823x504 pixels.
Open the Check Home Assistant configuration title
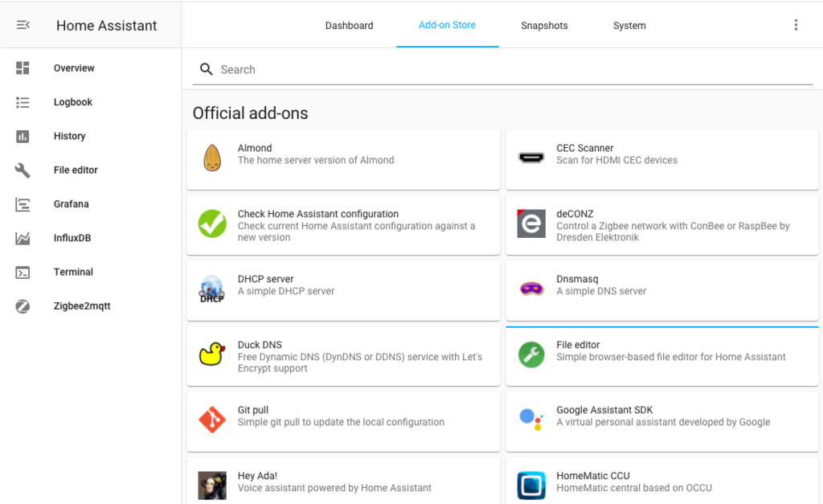point(318,214)
